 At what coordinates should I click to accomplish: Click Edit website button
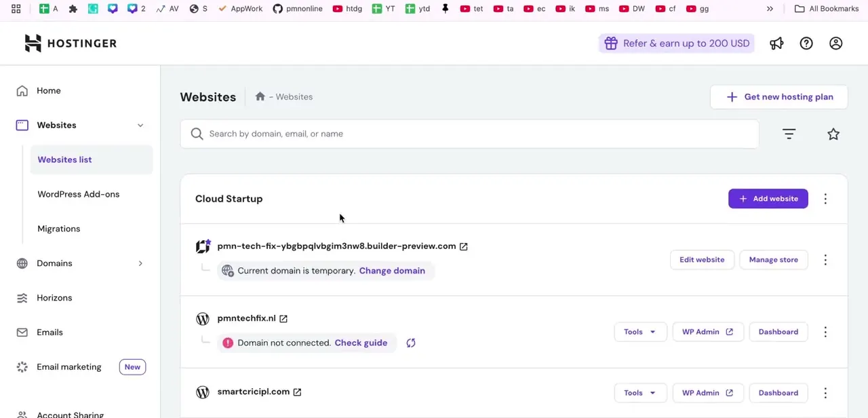coord(702,260)
